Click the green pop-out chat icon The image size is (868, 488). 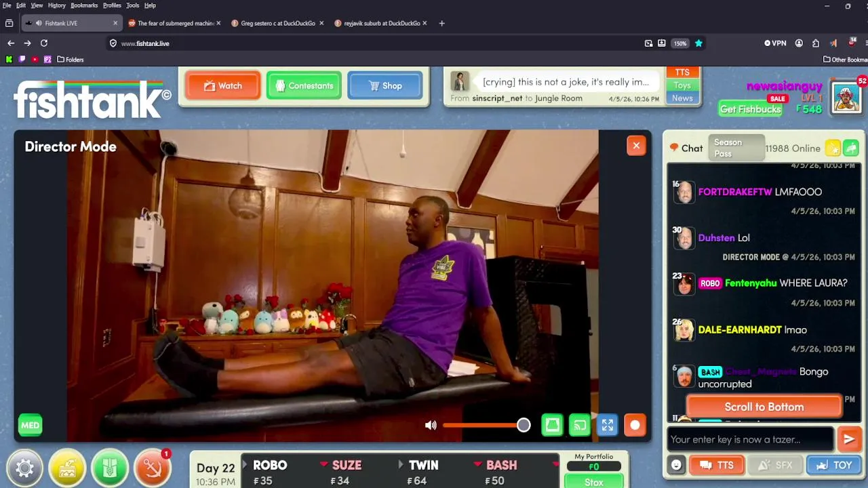[851, 148]
